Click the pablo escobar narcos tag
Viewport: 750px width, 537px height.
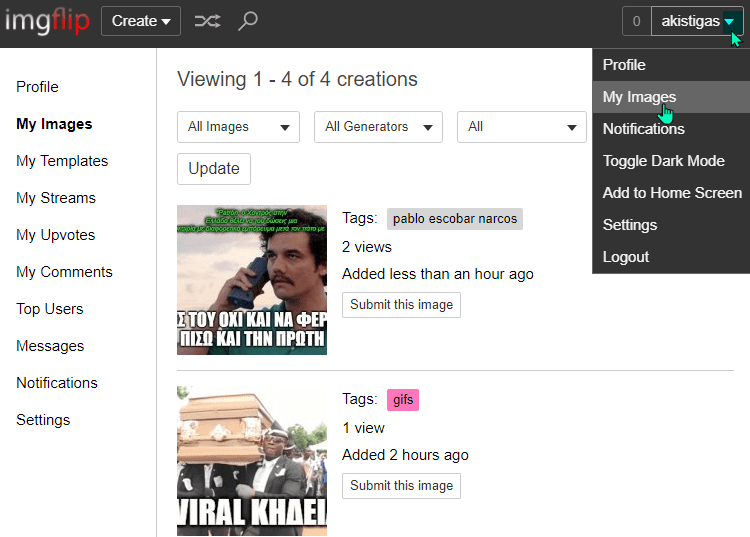455,219
